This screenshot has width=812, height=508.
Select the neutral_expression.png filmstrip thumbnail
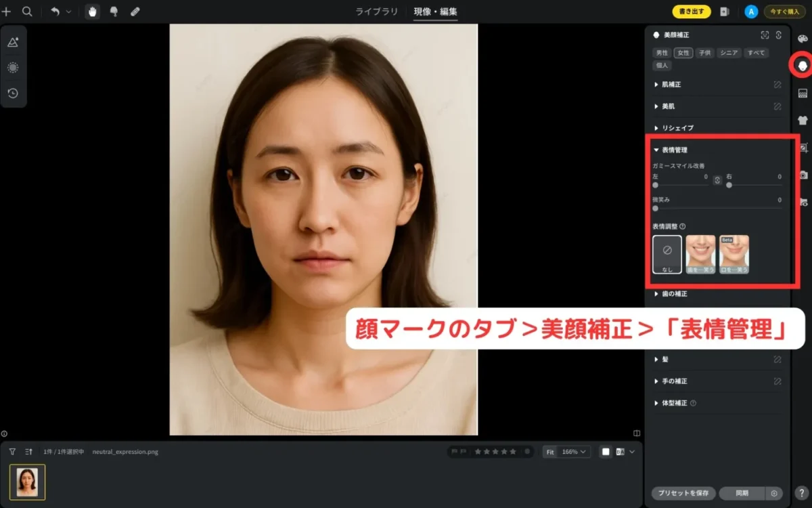pos(28,482)
